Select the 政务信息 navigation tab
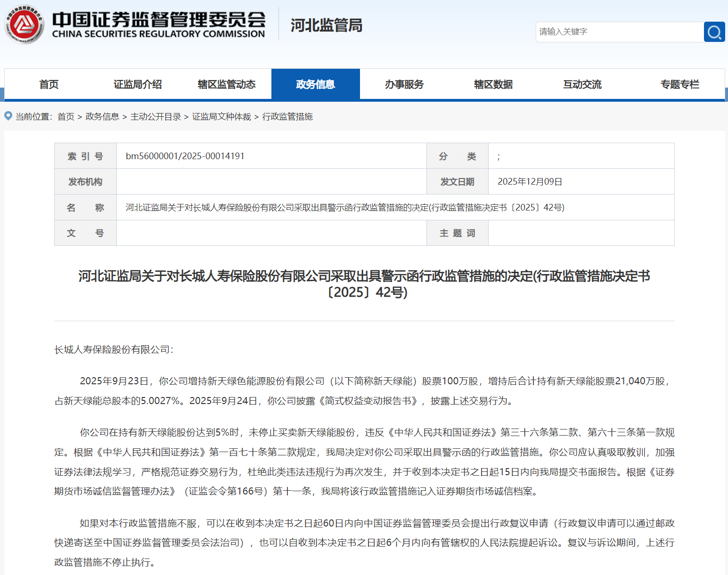728x575 pixels. coord(316,84)
